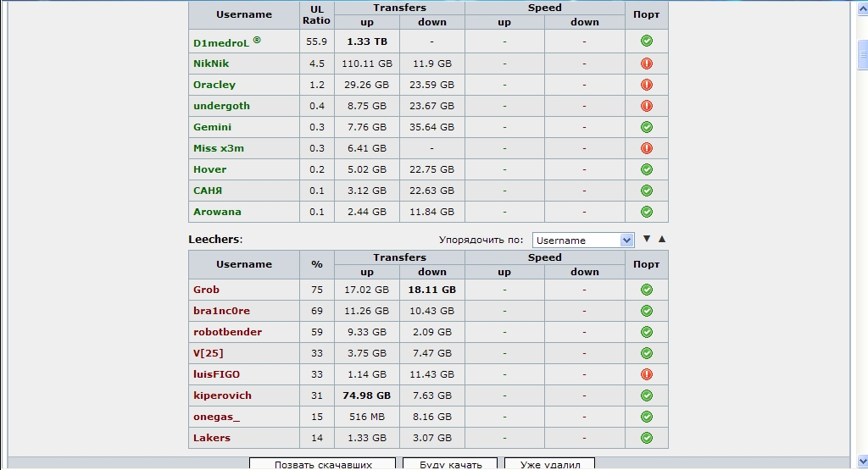The height and width of the screenshot is (470, 868).
Task: Open the Упорядочить по Username dropdown
Action: [x=583, y=240]
